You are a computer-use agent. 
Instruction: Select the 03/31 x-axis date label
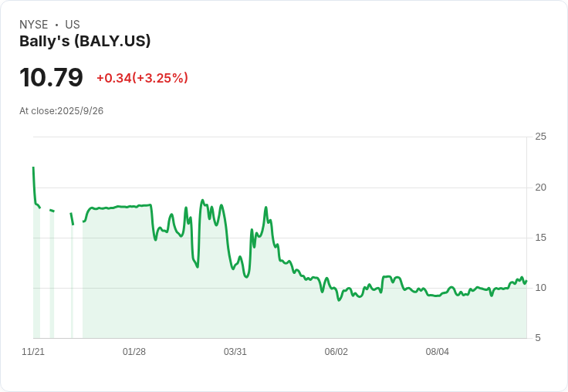(235, 352)
